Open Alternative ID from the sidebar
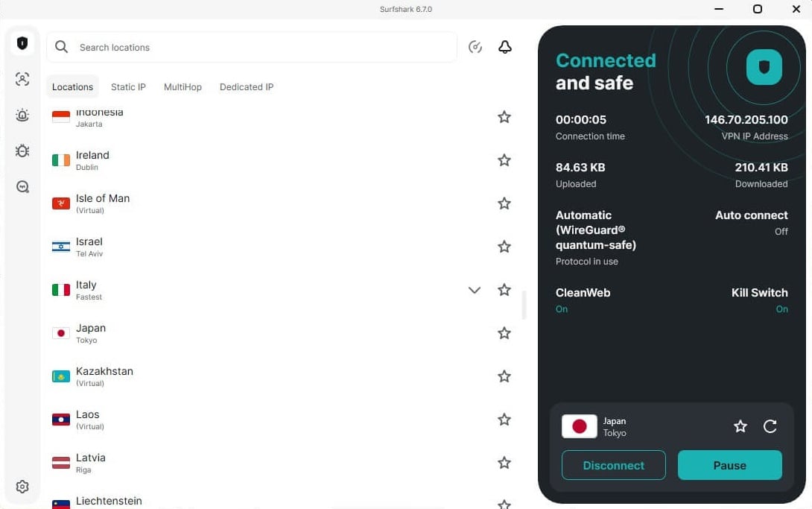This screenshot has height=509, width=812. pyautogui.click(x=22, y=79)
